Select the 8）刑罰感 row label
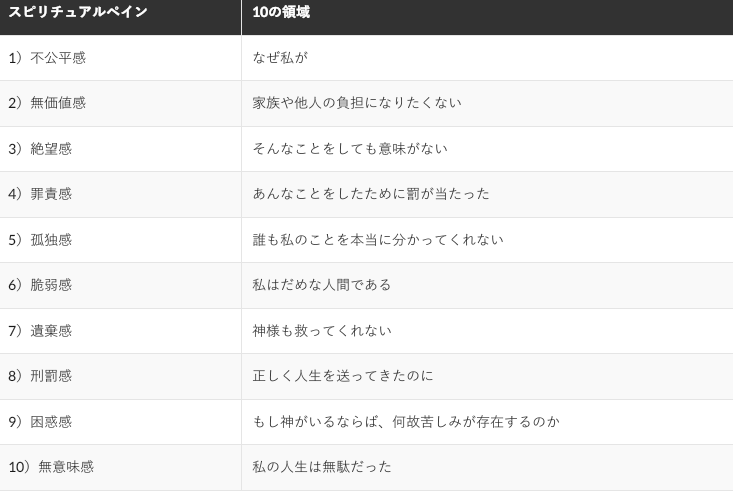 [x=40, y=376]
